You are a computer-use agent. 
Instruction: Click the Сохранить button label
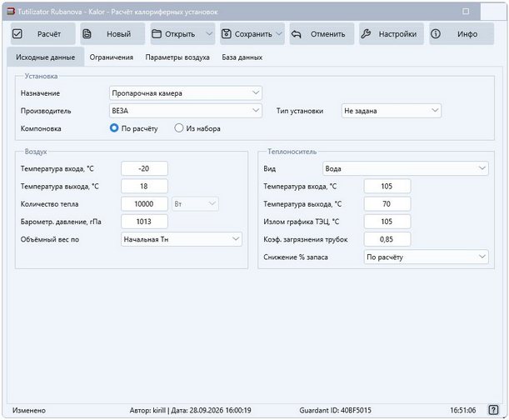pyautogui.click(x=253, y=34)
